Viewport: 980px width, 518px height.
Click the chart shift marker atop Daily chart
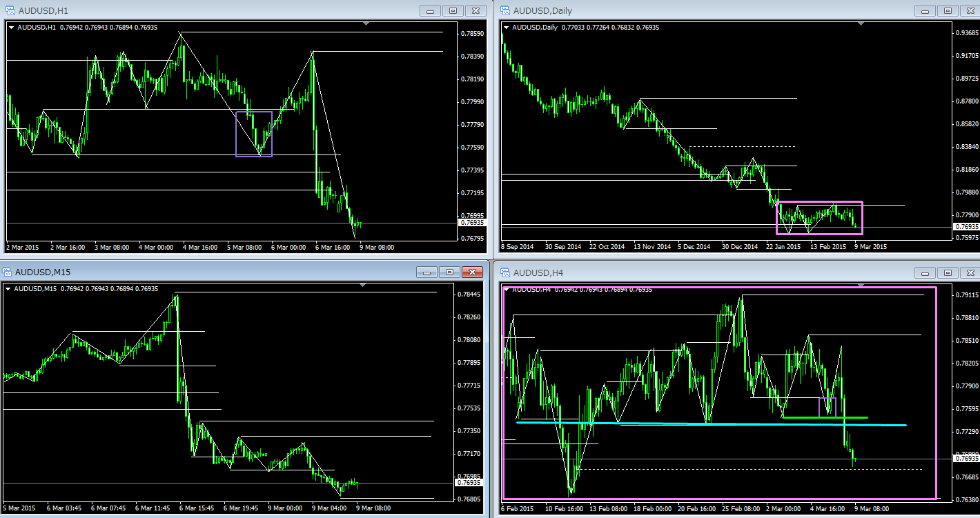(x=861, y=24)
